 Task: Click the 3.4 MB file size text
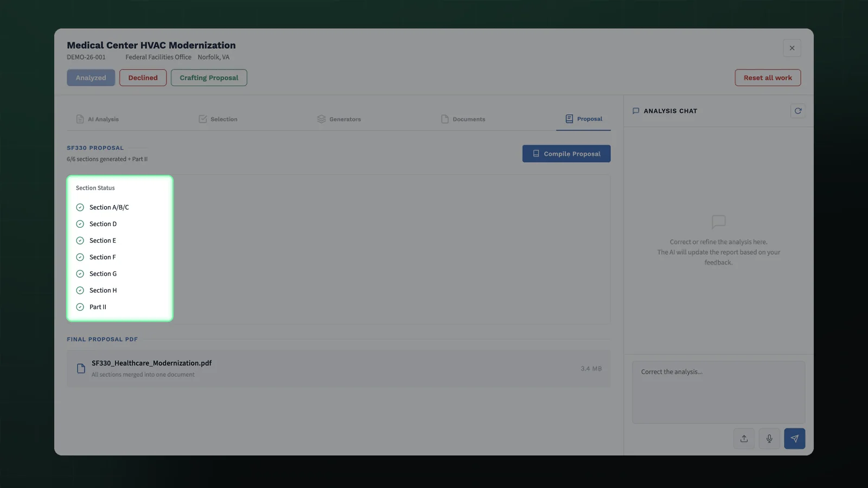pos(591,369)
